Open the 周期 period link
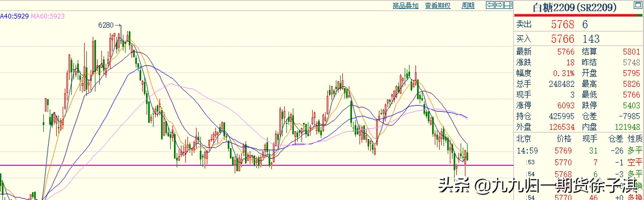The width and height of the screenshot is (644, 200). pos(468,6)
